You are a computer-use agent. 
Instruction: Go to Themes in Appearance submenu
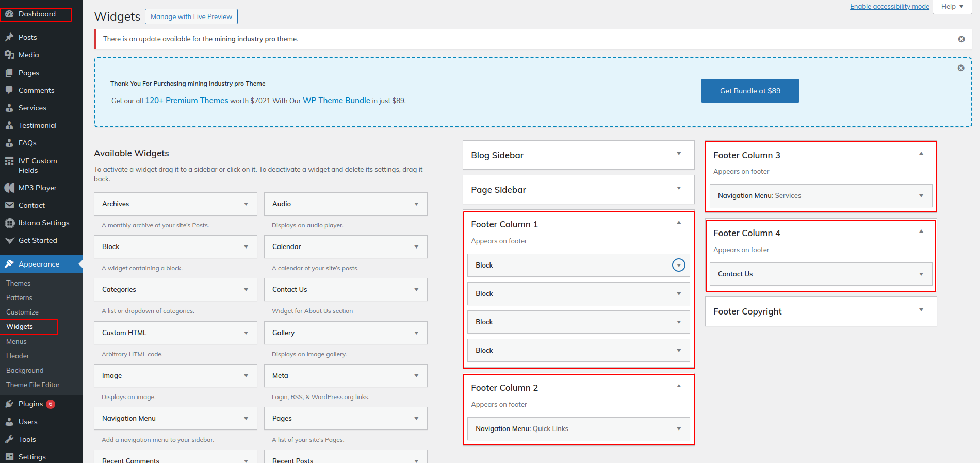pos(19,283)
